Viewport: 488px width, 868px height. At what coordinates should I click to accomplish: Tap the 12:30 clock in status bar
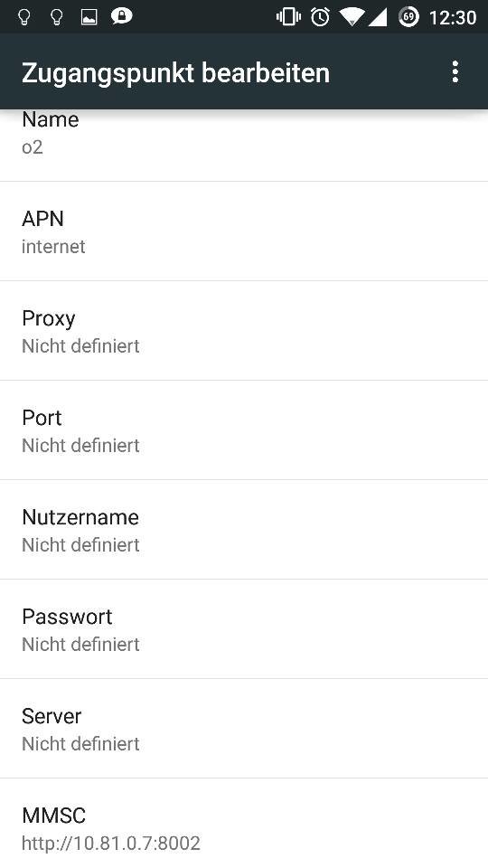tap(453, 18)
